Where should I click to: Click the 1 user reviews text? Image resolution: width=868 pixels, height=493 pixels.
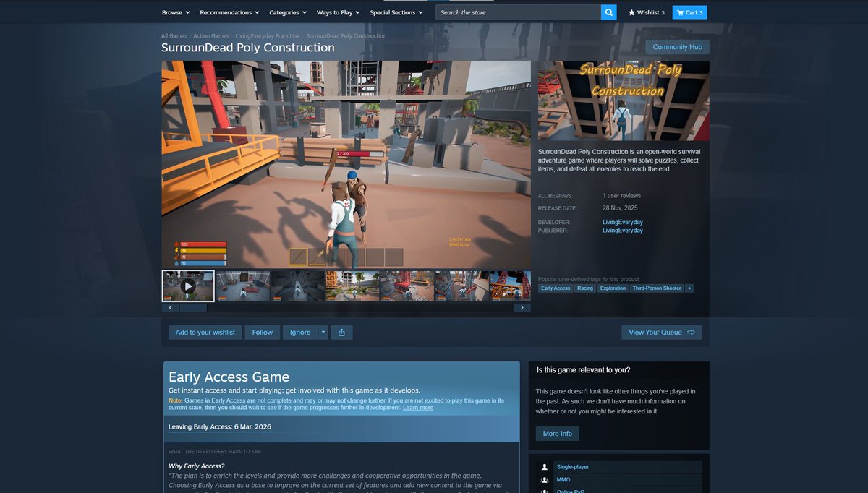[622, 196]
